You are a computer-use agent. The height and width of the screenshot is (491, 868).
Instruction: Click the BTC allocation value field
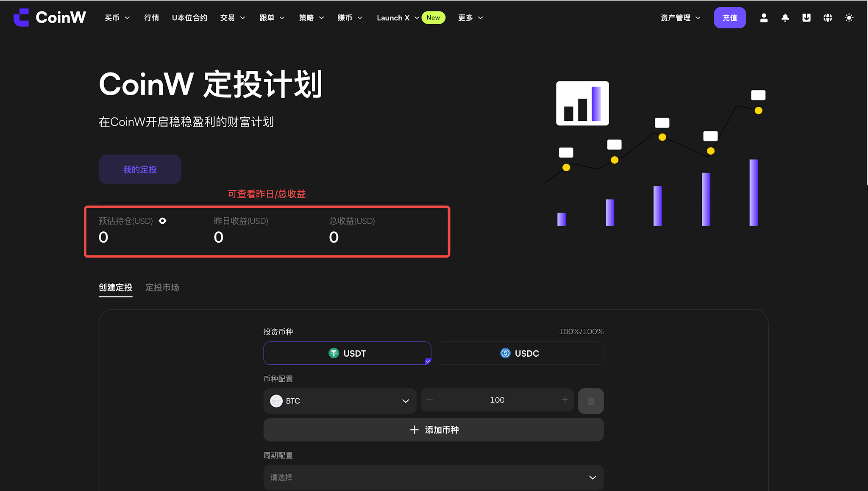(497, 400)
